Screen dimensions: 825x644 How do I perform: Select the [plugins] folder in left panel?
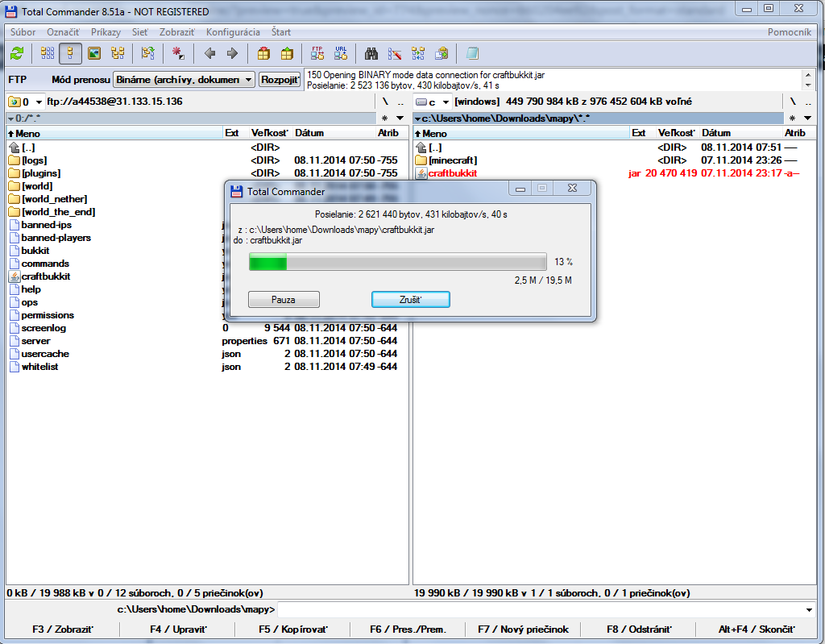(41, 173)
